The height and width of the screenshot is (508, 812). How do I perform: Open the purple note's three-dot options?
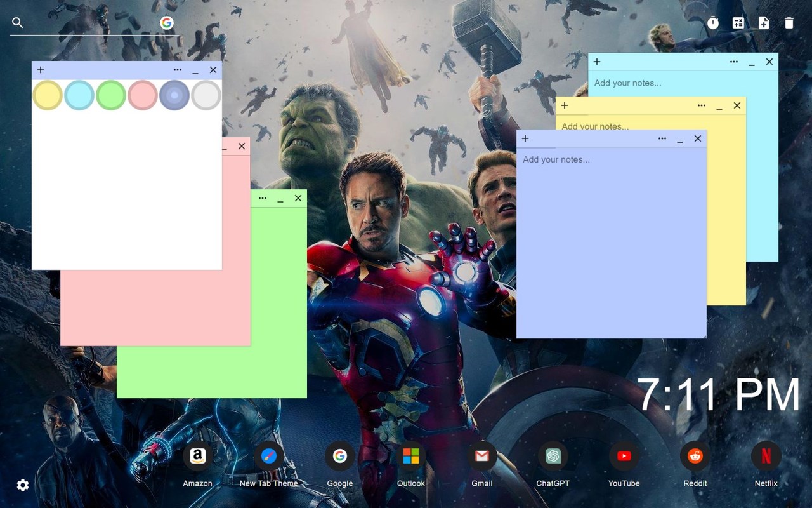(x=662, y=138)
